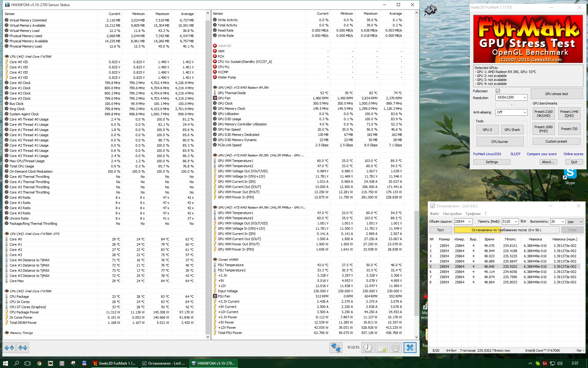Click ГФлопс column header in LinX
The image size is (588, 368).
pyautogui.click(x=510, y=239)
